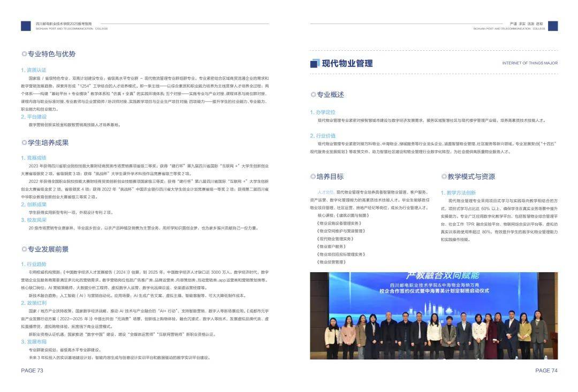The image size is (578, 392).
Task: Click the heading 教学模式与资源
Action: (x=471, y=177)
